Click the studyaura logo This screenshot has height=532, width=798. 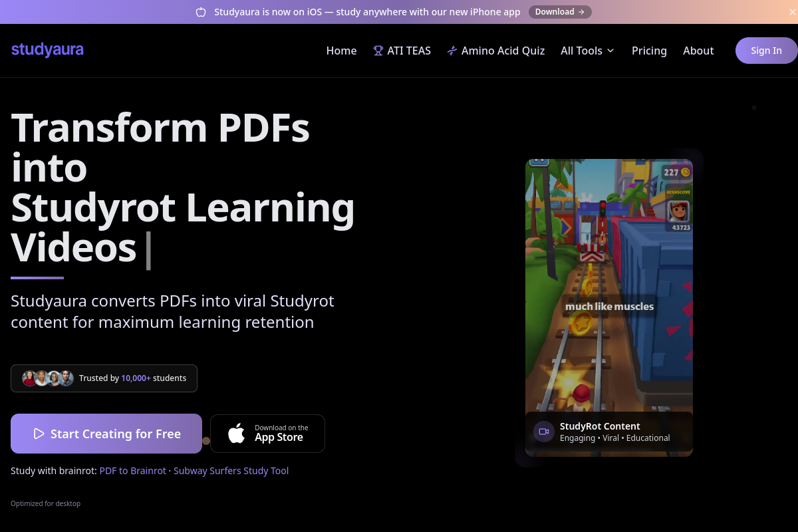coord(47,50)
